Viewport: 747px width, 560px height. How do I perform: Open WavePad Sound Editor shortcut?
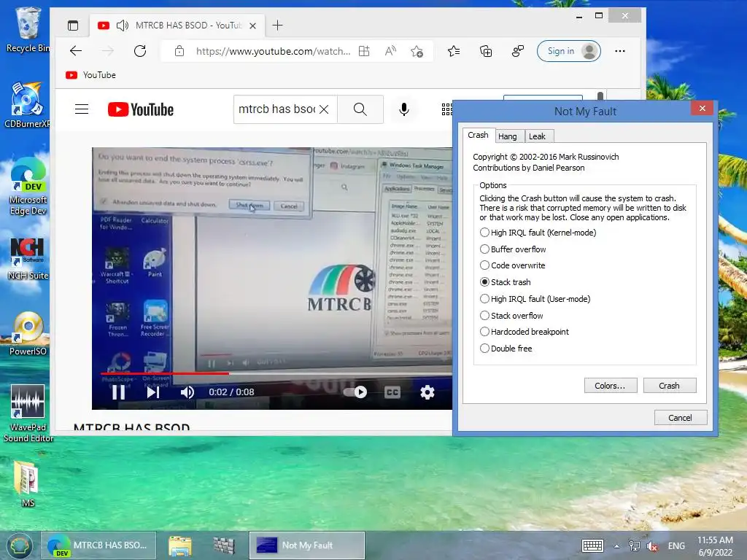(x=28, y=413)
